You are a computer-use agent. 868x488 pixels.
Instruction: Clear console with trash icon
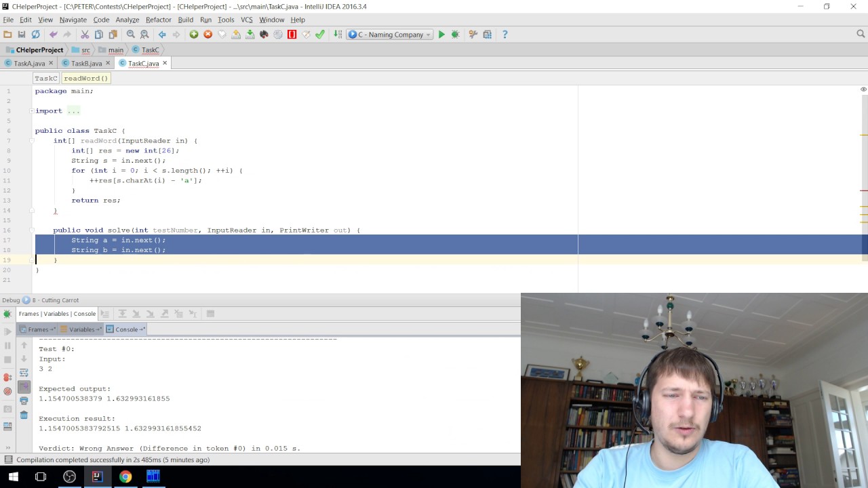click(24, 415)
